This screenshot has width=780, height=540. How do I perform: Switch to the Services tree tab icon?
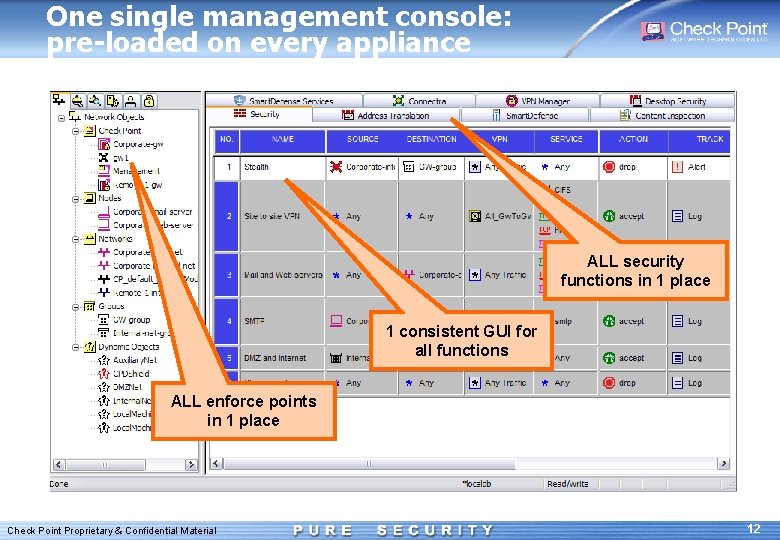77,101
